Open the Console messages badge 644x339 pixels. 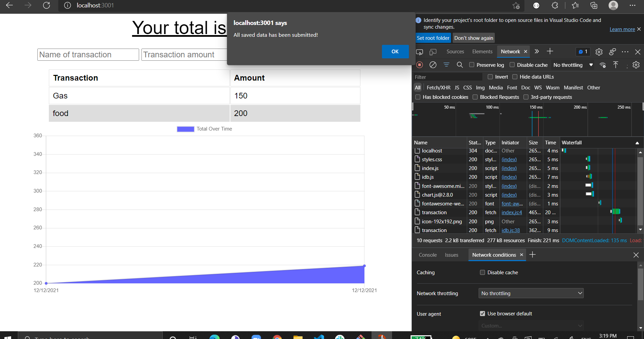(x=583, y=51)
